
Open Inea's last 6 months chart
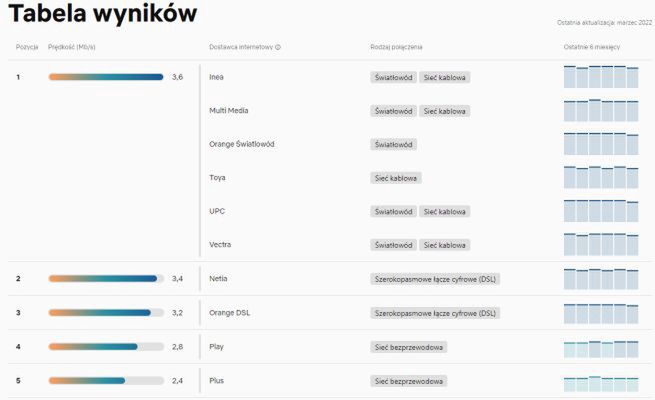[600, 78]
